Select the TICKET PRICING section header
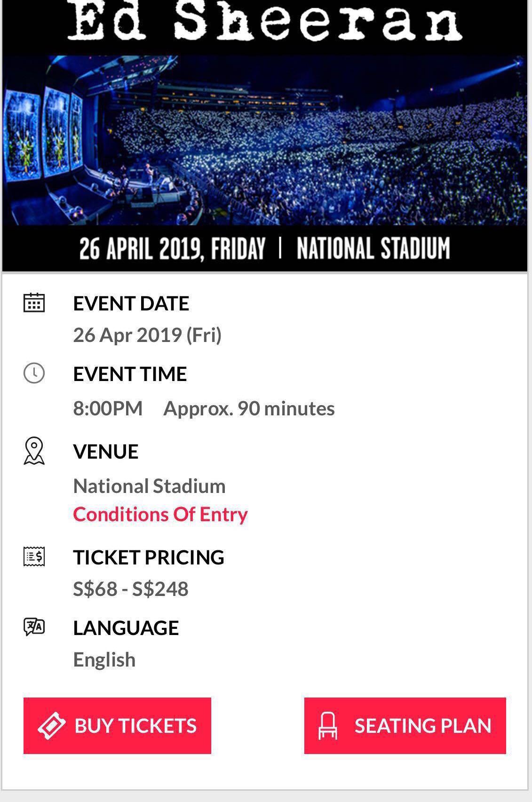This screenshot has width=532, height=802. click(149, 558)
